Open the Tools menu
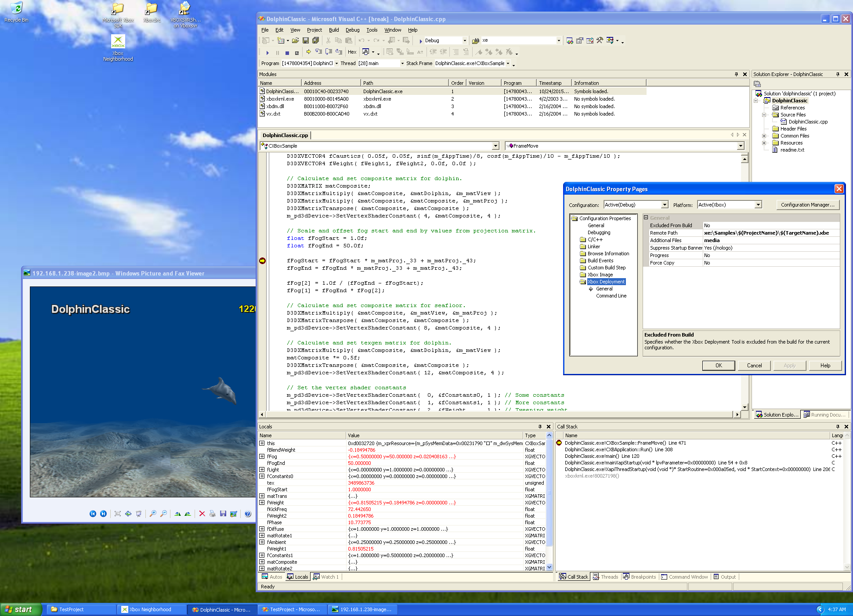The height and width of the screenshot is (616, 853). click(x=372, y=30)
